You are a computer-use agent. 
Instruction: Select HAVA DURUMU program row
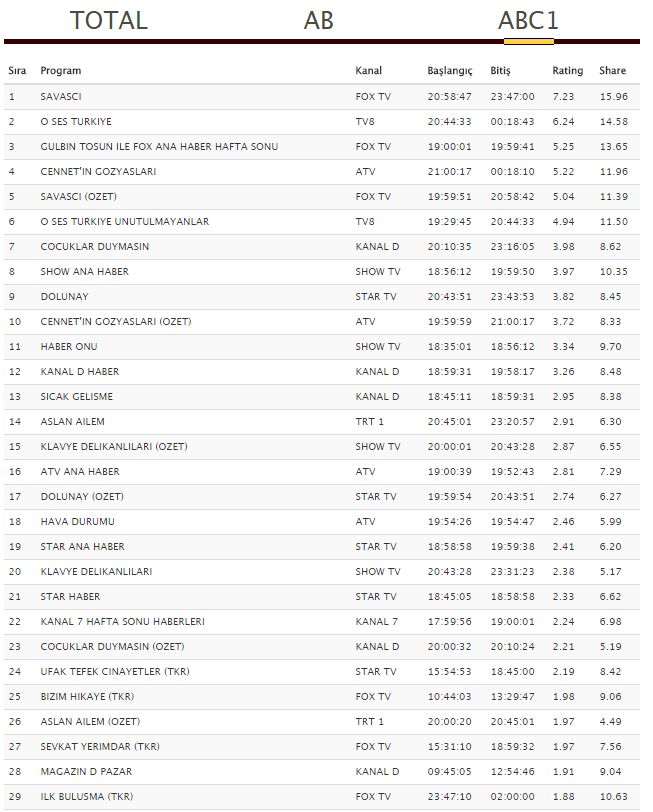77,522
